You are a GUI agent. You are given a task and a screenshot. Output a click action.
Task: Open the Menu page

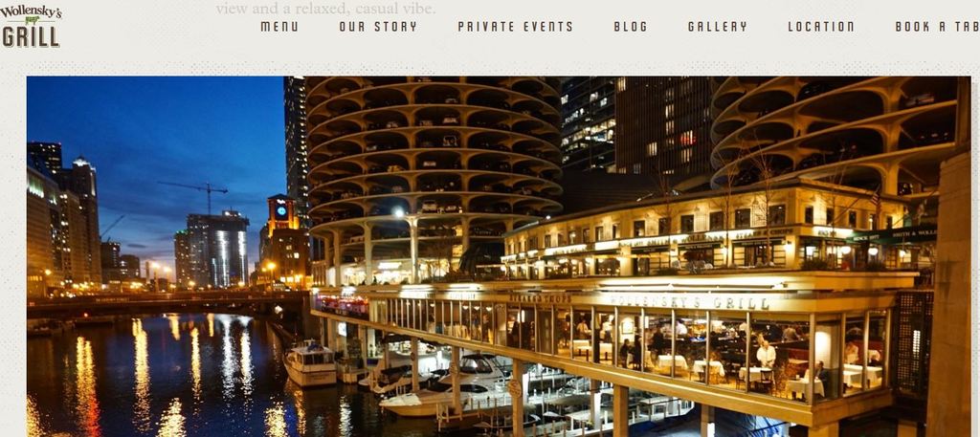[x=279, y=26]
